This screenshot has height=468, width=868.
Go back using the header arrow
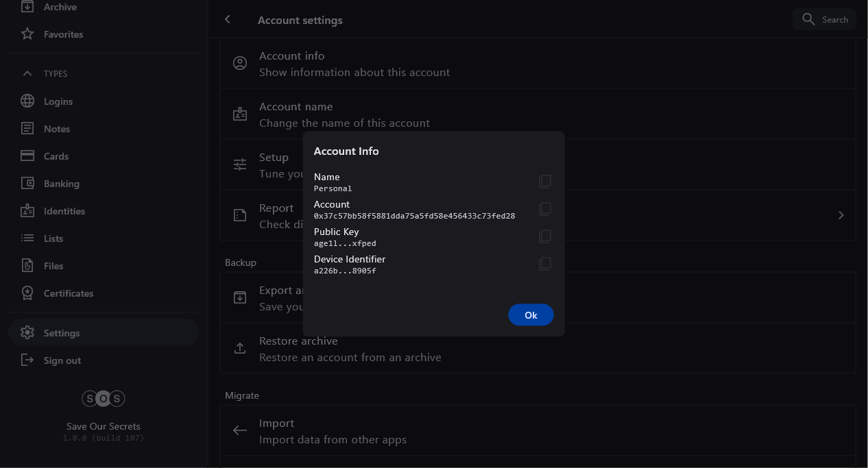pyautogui.click(x=228, y=20)
